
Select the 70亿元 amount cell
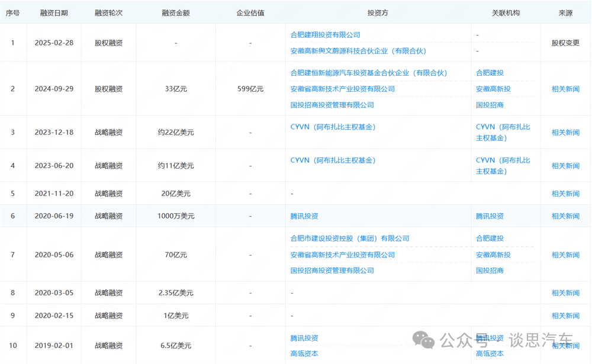pyautogui.click(x=176, y=255)
